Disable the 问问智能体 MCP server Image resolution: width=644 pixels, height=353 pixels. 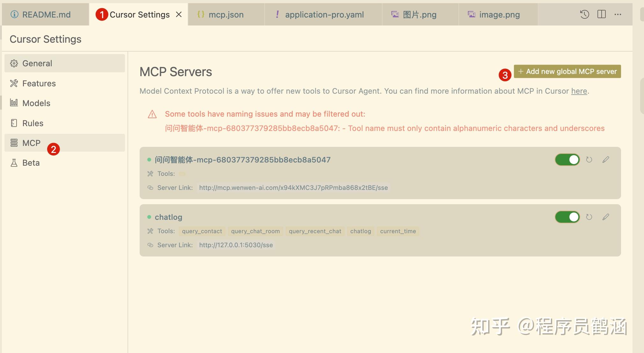tap(567, 160)
